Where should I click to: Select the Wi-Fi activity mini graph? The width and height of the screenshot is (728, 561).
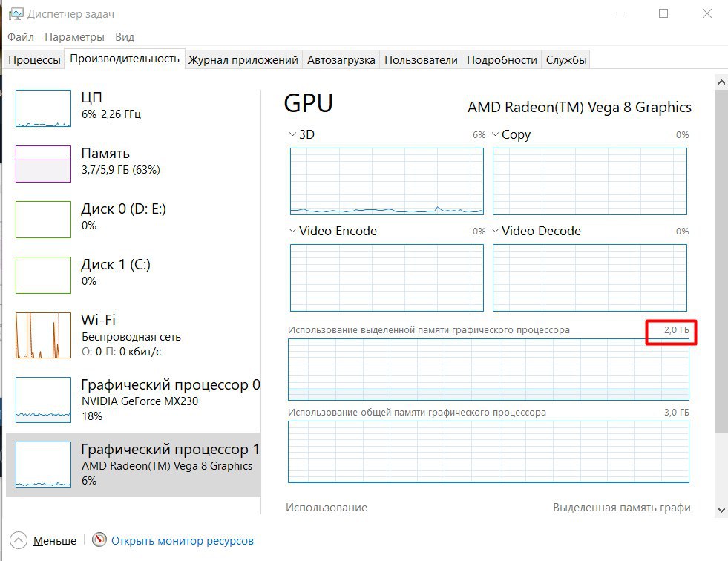(43, 335)
